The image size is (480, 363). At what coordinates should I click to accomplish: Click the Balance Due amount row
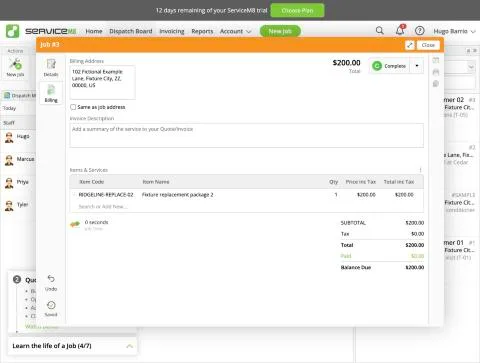coord(382,267)
